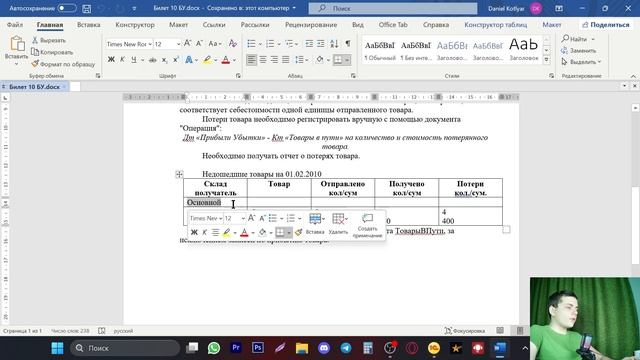This screenshot has width=640, height=360.
Task: Sort selection A to Z icon
Action: tap(334, 44)
